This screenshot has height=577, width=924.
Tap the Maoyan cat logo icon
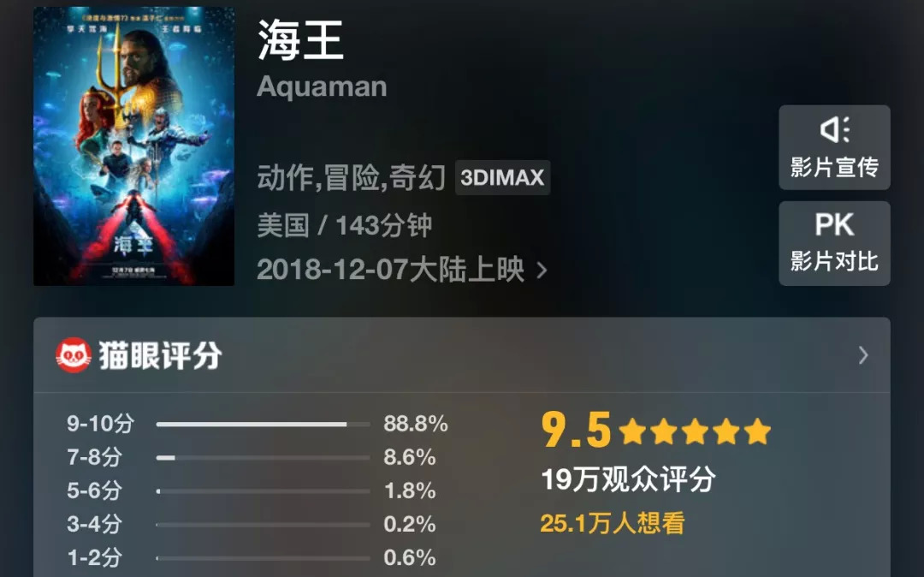click(74, 355)
